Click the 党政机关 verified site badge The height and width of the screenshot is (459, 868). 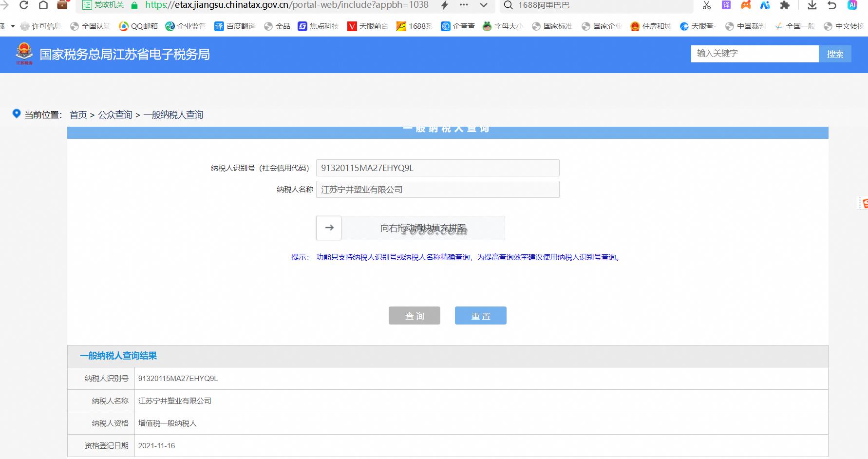[103, 5]
